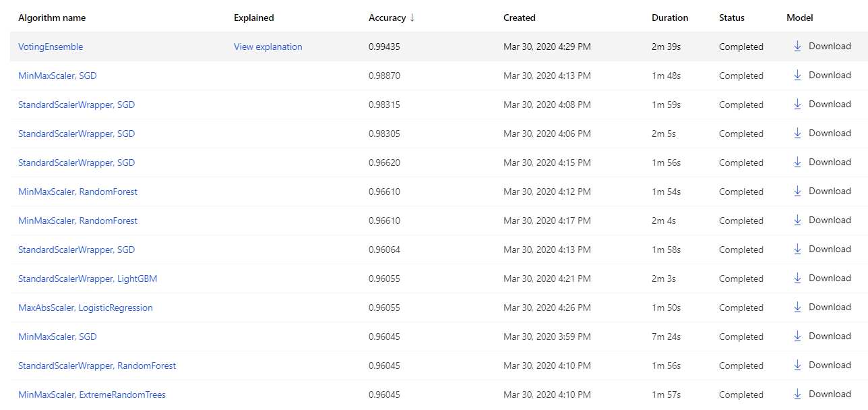Image resolution: width=868 pixels, height=410 pixels.
Task: Sort the table by Algorithm name
Action: (52, 18)
